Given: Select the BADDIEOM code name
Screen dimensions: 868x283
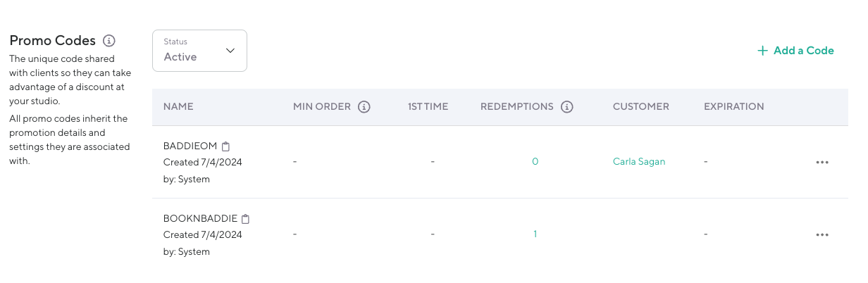Looking at the screenshot, I should 190,146.
